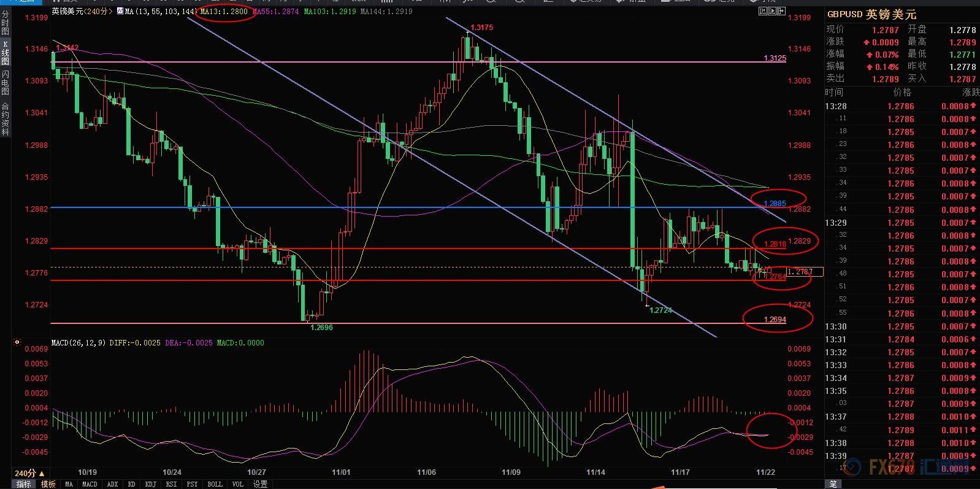Click the MA55:1.2874 value label
The width and height of the screenshot is (980, 489).
click(275, 11)
